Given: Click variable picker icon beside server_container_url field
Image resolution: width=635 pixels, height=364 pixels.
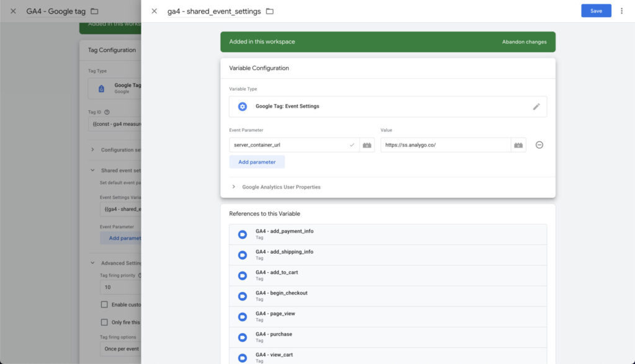Looking at the screenshot, I should [366, 145].
